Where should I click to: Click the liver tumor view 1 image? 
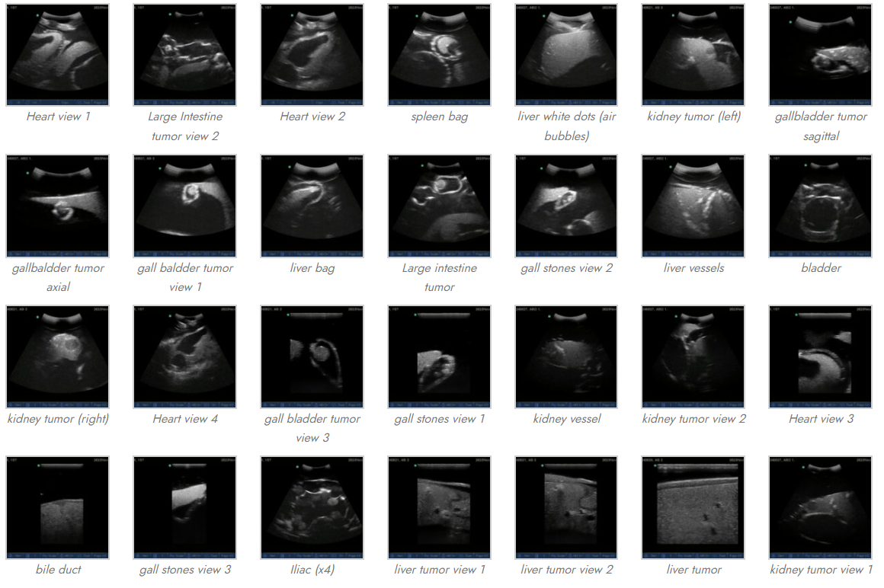tap(440, 507)
